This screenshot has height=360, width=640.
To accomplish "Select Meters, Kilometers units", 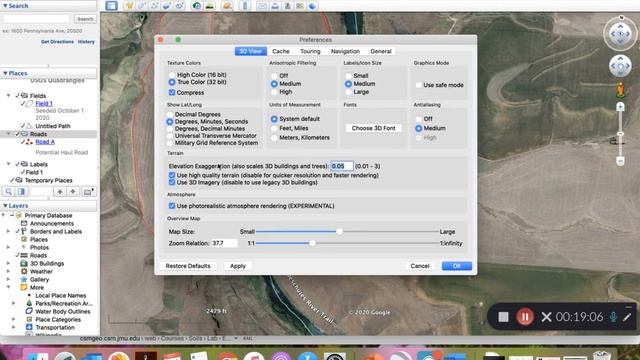I will 274,138.
